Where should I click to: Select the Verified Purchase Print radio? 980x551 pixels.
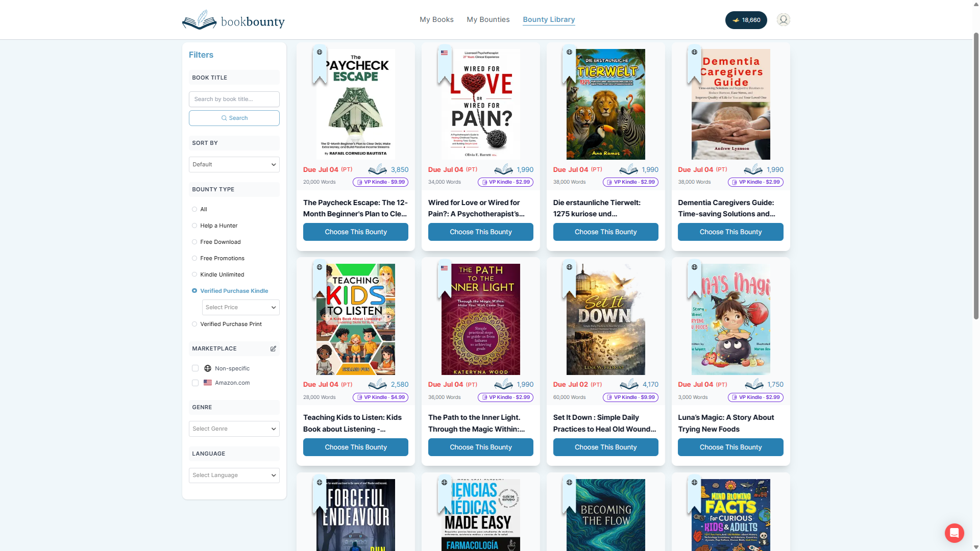click(x=194, y=324)
